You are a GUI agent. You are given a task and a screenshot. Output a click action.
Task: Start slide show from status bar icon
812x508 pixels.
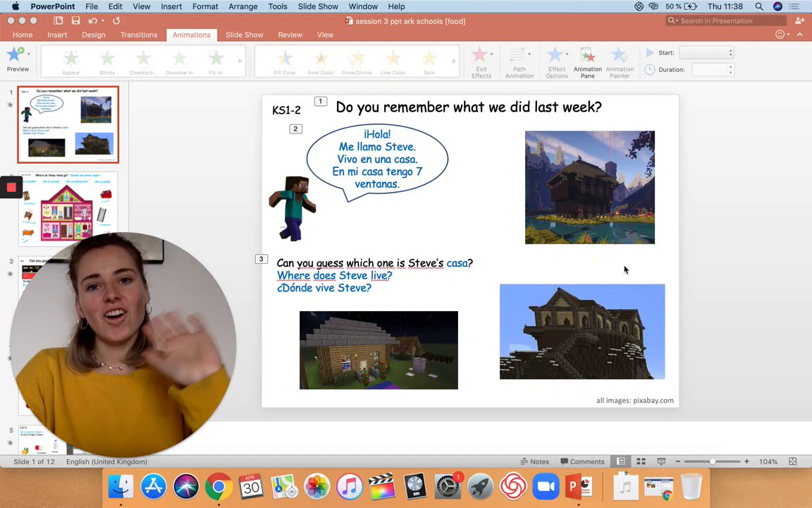[660, 461]
